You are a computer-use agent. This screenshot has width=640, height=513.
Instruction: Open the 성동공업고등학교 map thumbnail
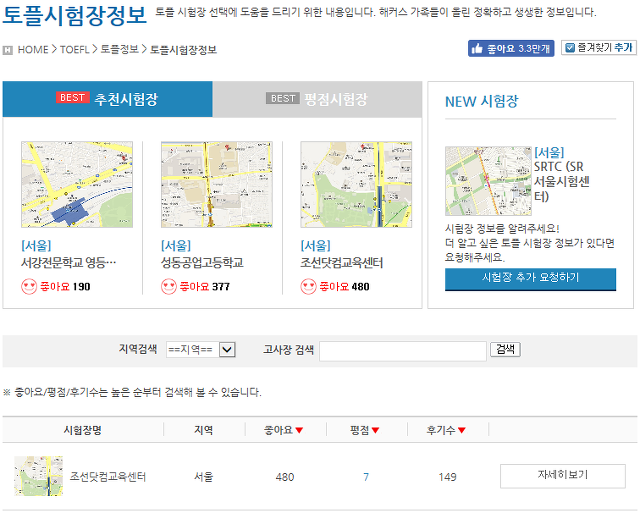tap(216, 184)
